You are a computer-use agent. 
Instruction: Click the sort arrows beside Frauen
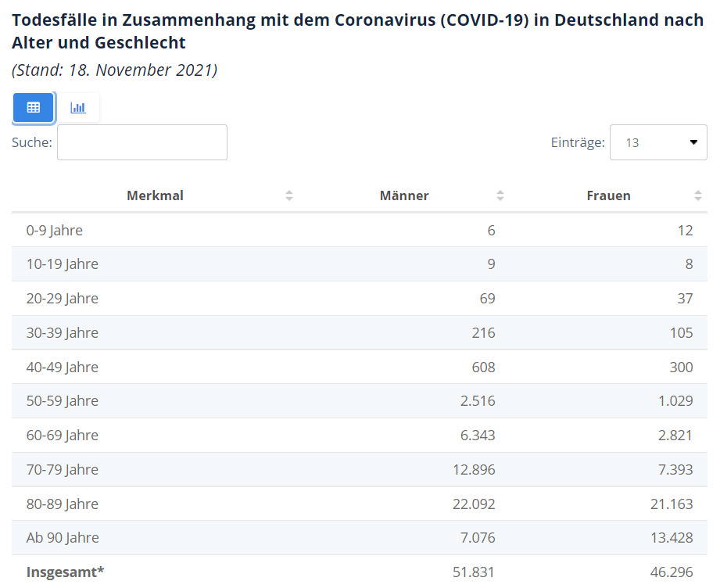click(x=698, y=195)
